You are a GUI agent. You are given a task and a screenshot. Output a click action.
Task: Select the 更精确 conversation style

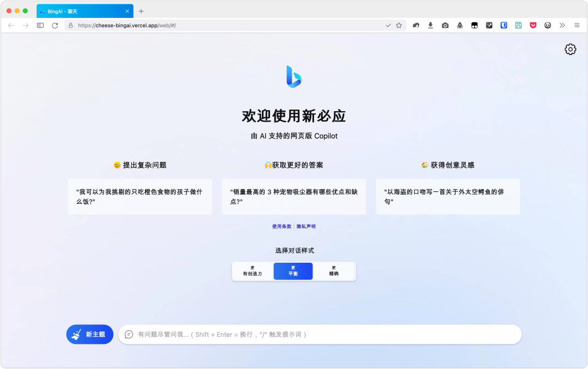pos(333,271)
